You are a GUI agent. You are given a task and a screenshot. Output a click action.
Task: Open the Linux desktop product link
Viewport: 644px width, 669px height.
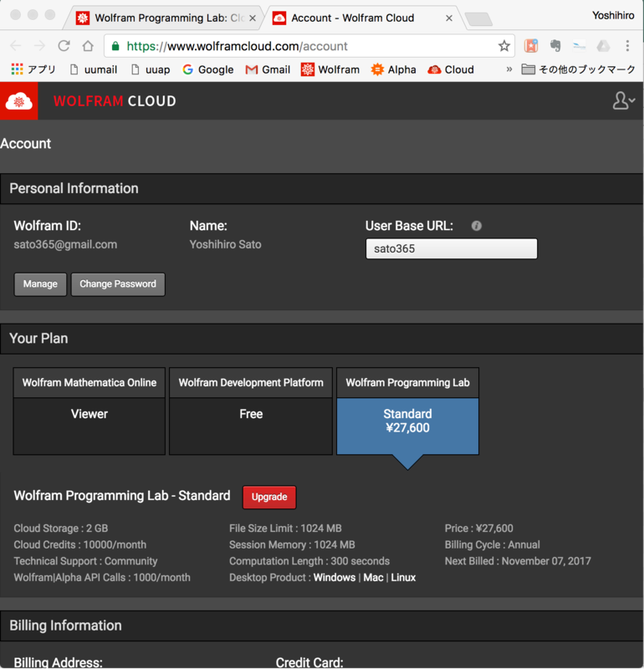click(403, 577)
